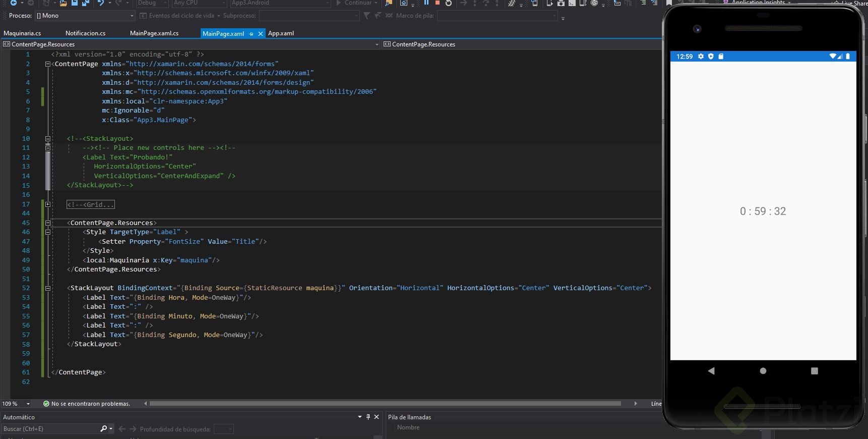Click the Undo arrow in the toolbar

[x=100, y=3]
